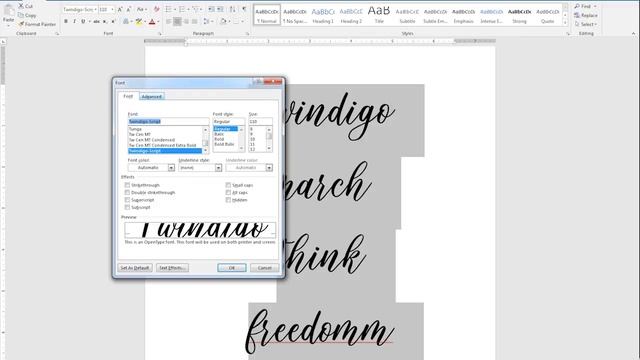Toggle Bold in the ribbon Font group

[66, 21]
